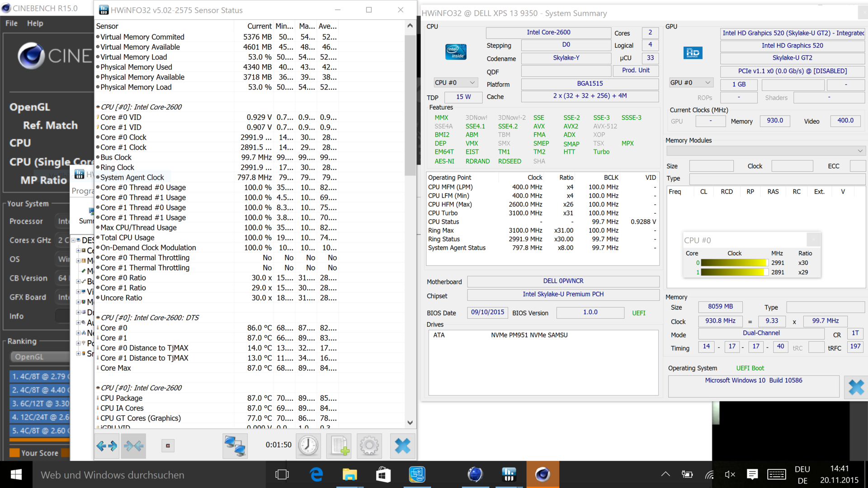
Task: Click the small red stop button beside the arrow icons
Action: tap(168, 446)
